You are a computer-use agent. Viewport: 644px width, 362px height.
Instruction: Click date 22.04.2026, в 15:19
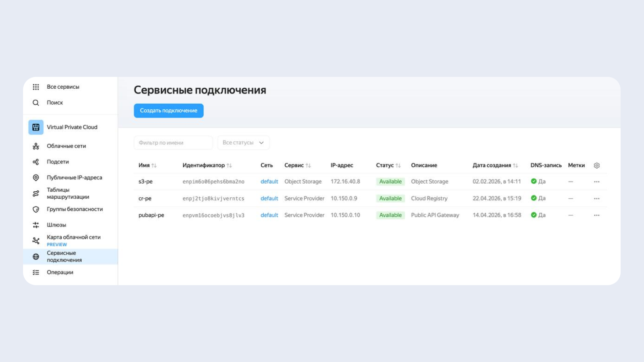point(497,198)
